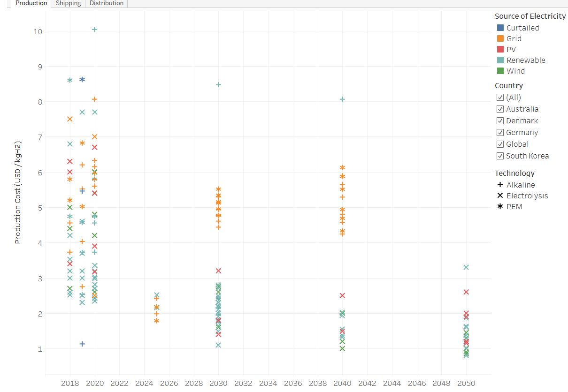The height and width of the screenshot is (392, 568).
Task: Highlight the Renewable legend label
Action: click(x=526, y=60)
